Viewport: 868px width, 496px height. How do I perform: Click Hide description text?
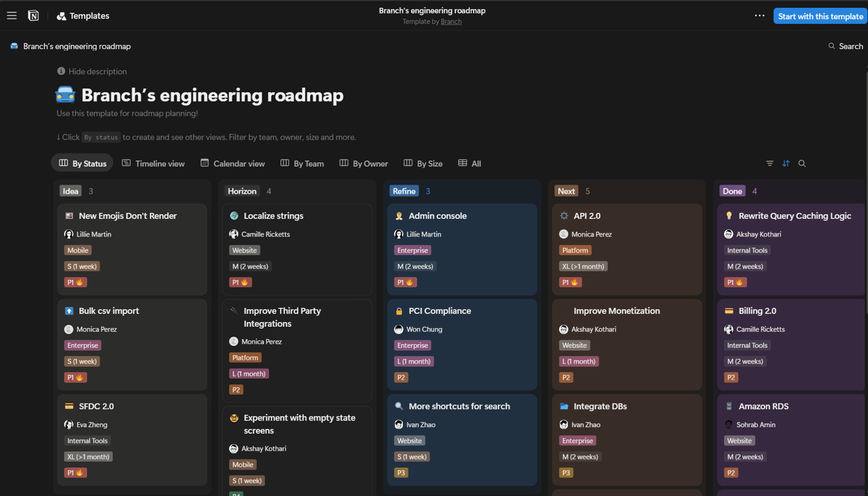coord(97,72)
